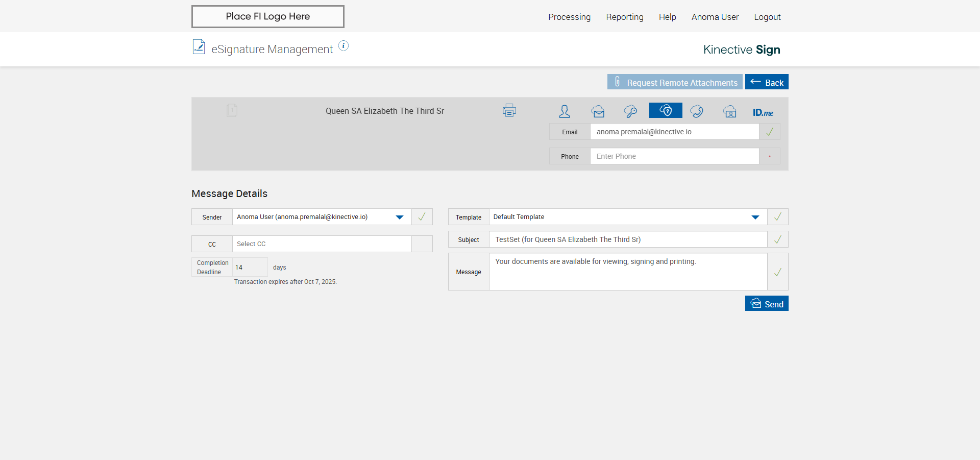Click the Completion Deadline days field
Viewport: 980px width, 460px height.
point(250,268)
